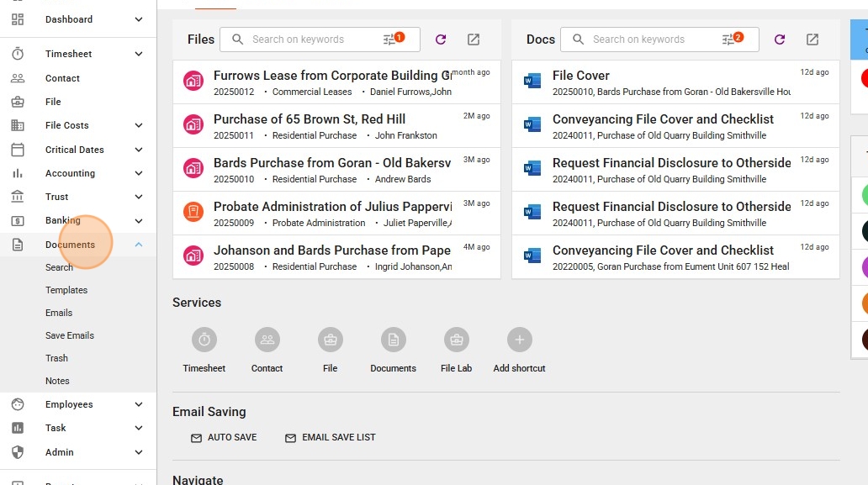This screenshot has height=485, width=868.
Task: Expand the Accounting sidebar menu
Action: point(139,173)
